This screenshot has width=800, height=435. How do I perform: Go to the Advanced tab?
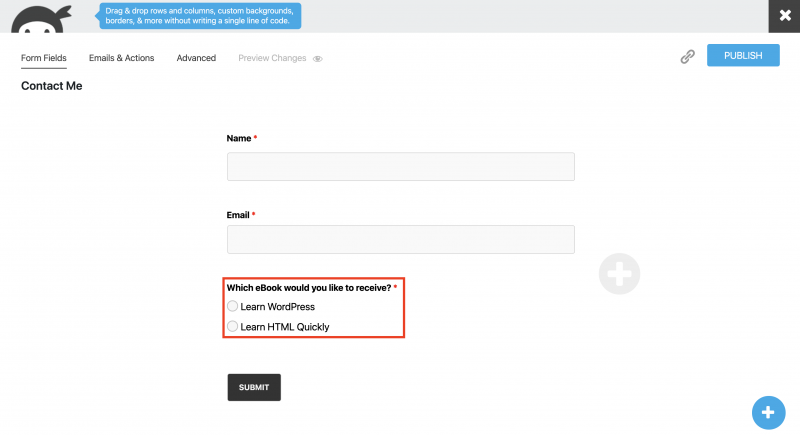coord(196,58)
